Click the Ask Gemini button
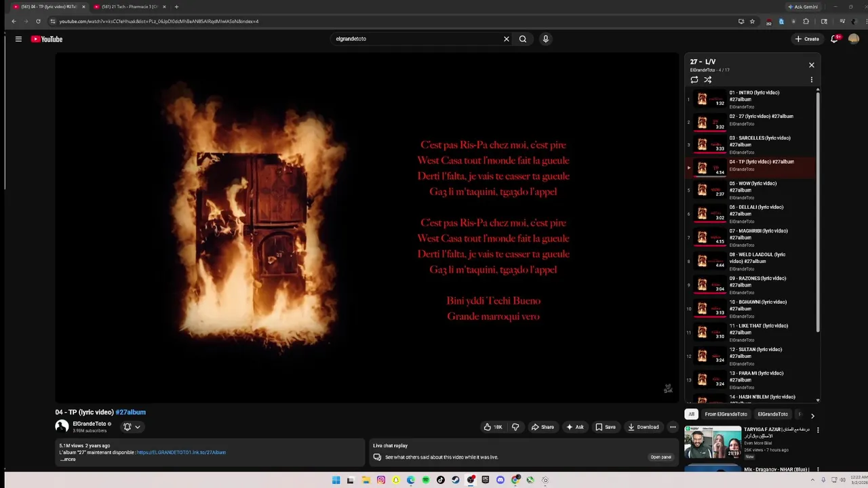This screenshot has height=488, width=868. [x=803, y=7]
